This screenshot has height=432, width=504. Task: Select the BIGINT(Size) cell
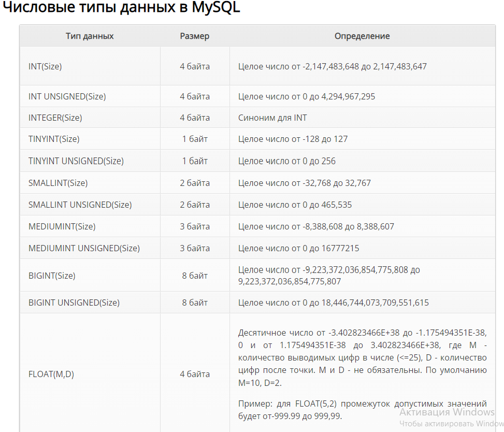tap(90, 276)
